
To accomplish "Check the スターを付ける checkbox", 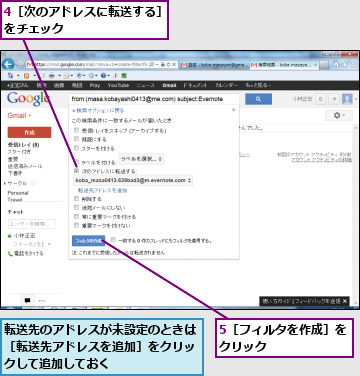I will (76, 148).
